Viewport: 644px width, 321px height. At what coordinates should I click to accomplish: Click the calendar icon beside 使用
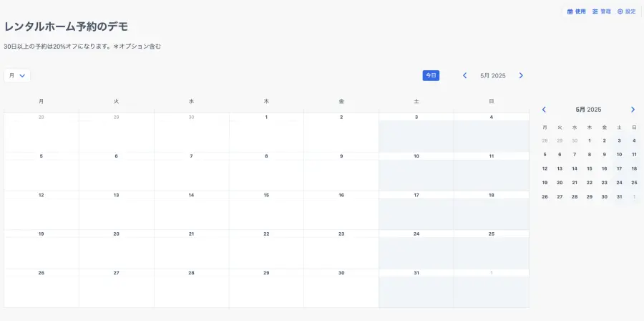pyautogui.click(x=570, y=11)
